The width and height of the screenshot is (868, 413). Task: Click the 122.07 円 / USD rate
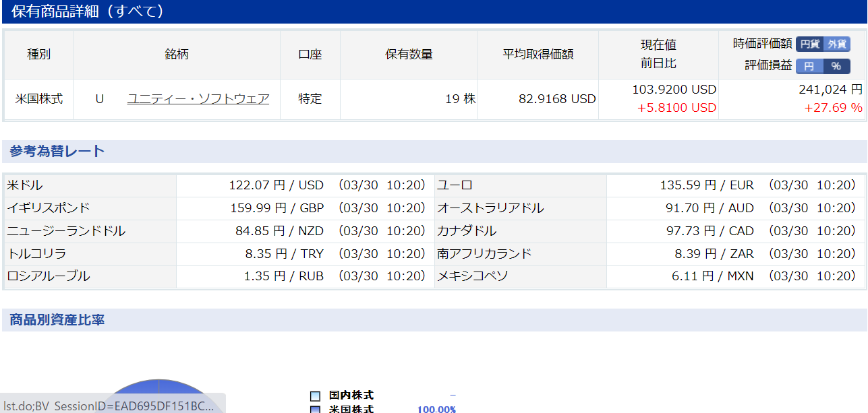tap(277, 185)
